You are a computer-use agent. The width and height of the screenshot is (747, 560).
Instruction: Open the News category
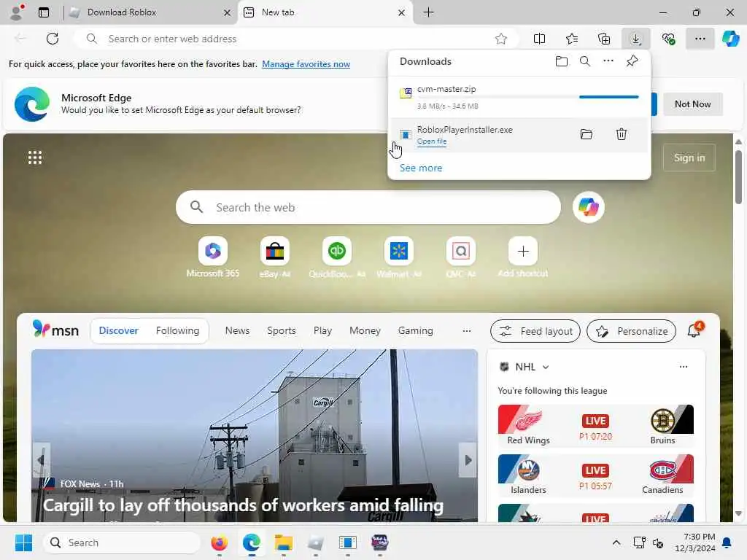[x=237, y=330]
